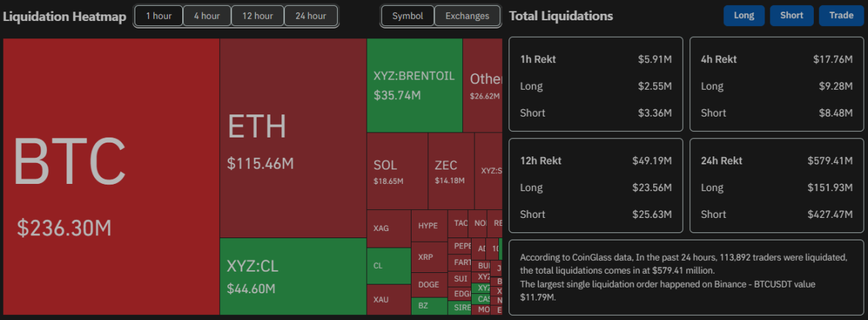The width and height of the screenshot is (868, 320).
Task: Select the XRP heatmap tile
Action: [429, 257]
